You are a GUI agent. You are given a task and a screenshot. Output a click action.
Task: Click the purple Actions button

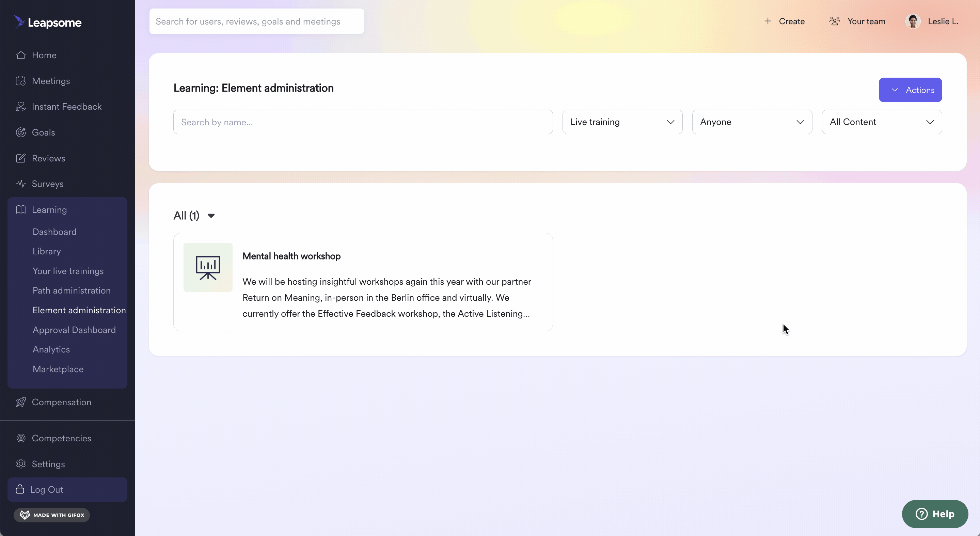tap(910, 90)
